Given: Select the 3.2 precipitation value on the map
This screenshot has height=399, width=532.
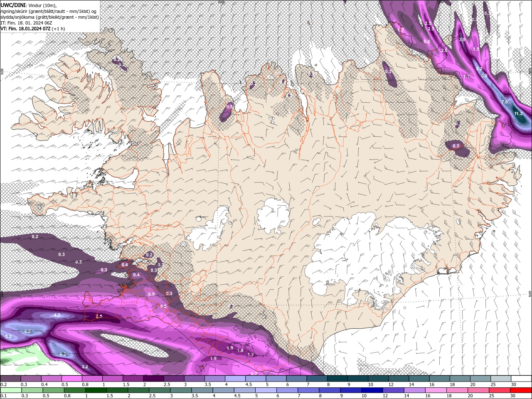Looking at the screenshot, I should 85,367.
